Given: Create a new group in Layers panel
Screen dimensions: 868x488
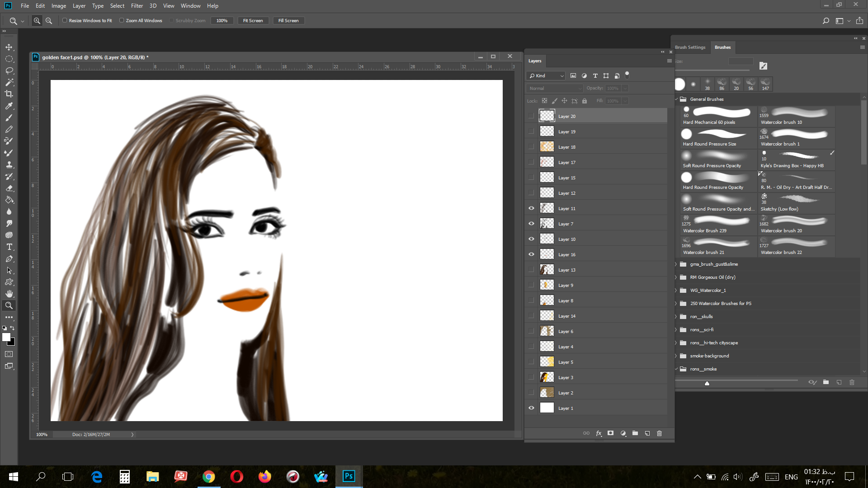Looking at the screenshot, I should tap(635, 433).
